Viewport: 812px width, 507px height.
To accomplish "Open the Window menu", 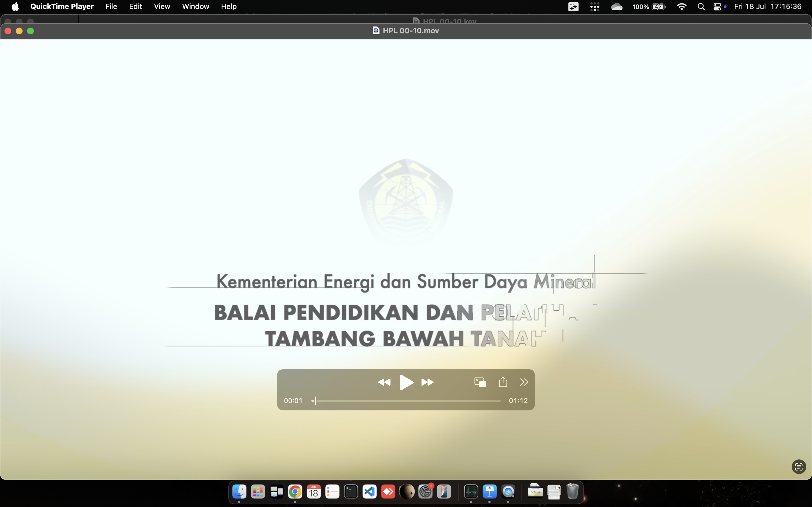I will click(x=195, y=6).
